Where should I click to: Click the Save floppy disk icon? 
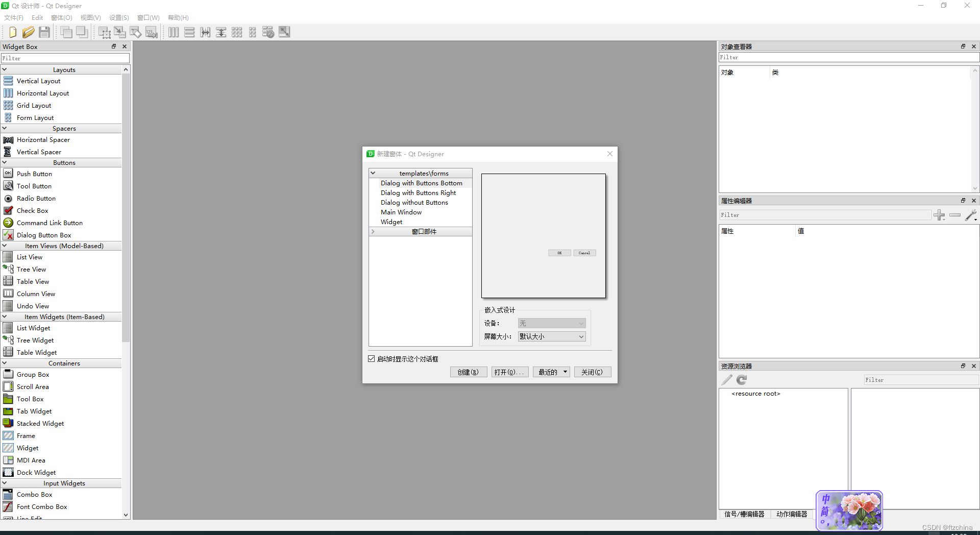[x=44, y=32]
